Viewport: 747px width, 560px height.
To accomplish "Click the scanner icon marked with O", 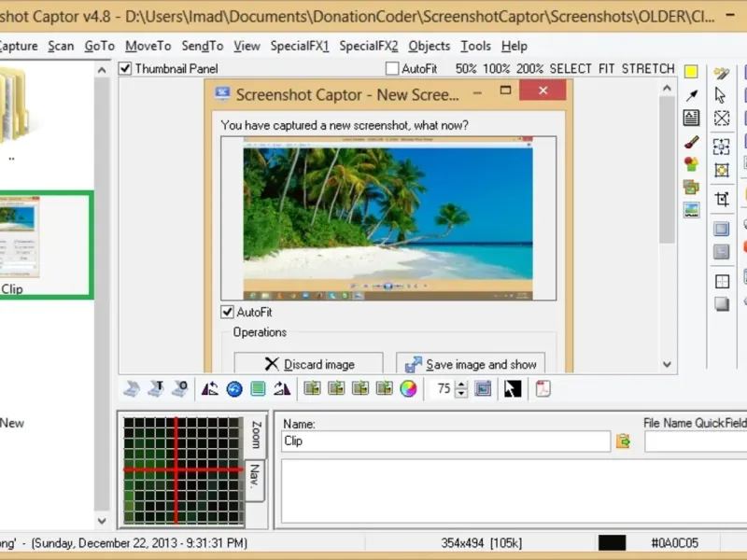I will click(179, 389).
